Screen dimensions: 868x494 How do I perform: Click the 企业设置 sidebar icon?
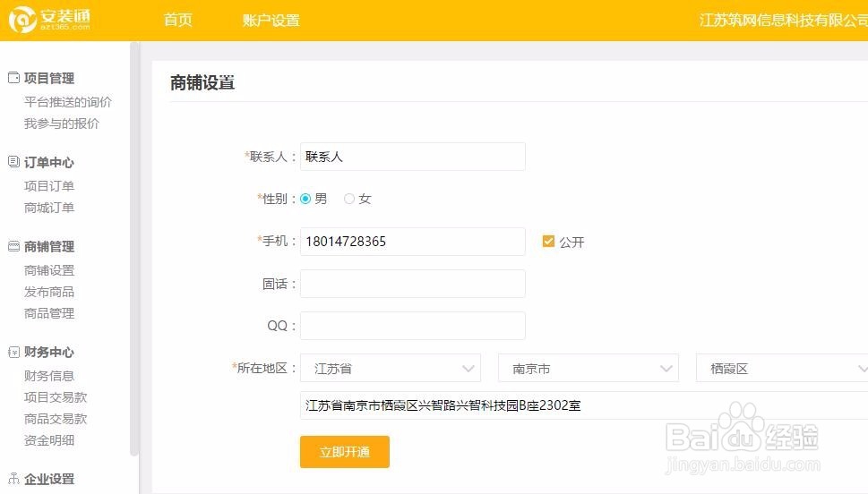[13, 479]
